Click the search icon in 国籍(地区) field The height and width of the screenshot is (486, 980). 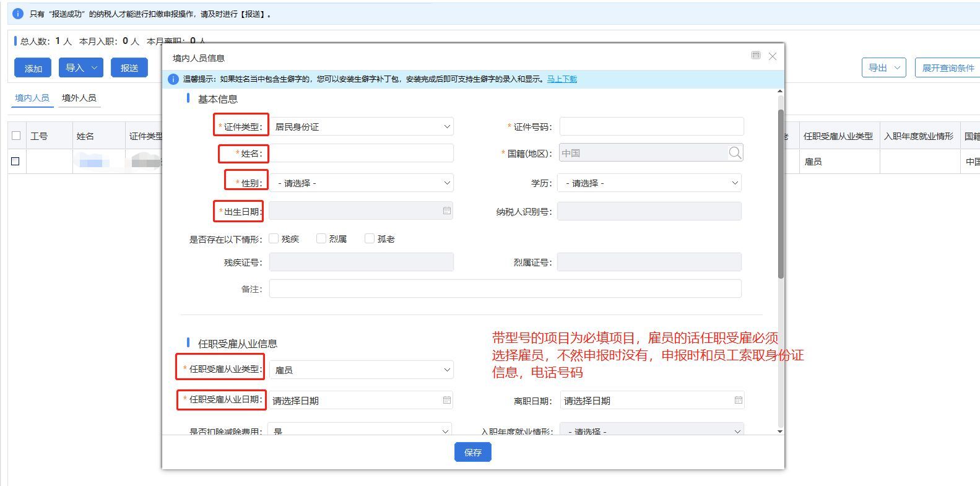point(734,153)
